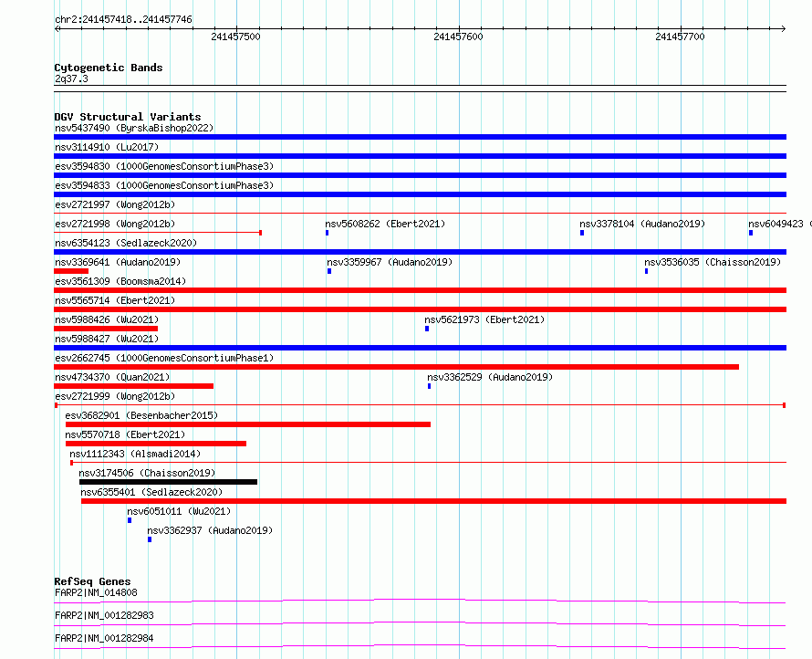This screenshot has height=659, width=812.
Task: Click the nsv5608262 (Ebert2021) blue marker
Action: coord(327,233)
